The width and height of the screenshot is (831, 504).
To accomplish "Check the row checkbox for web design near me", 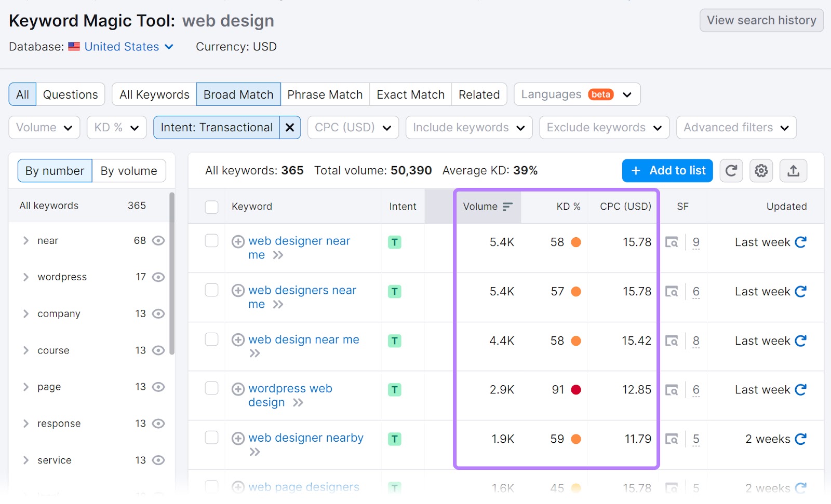I will click(211, 339).
